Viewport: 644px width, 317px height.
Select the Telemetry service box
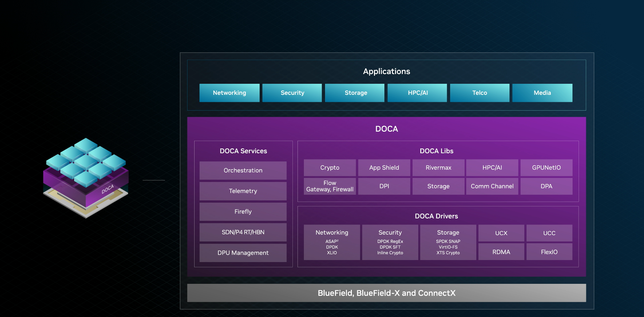[243, 191]
